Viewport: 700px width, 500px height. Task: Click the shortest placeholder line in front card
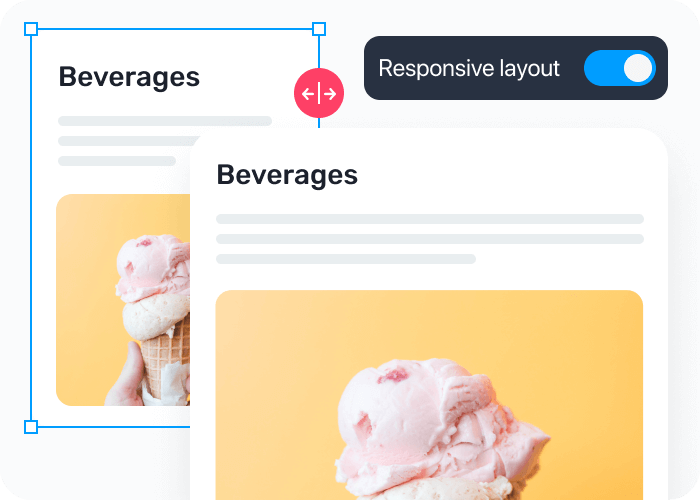346,259
